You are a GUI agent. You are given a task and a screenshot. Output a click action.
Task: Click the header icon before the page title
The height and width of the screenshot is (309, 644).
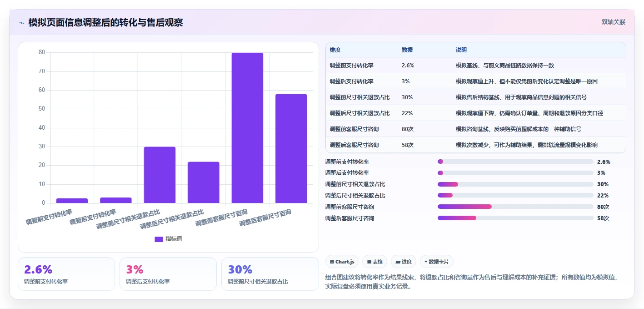21,23
